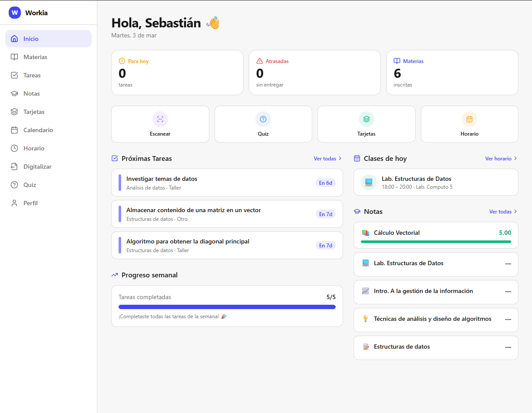Image resolution: width=532 pixels, height=413 pixels.
Task: Expand Ver todas in the Notas panel
Action: click(502, 211)
